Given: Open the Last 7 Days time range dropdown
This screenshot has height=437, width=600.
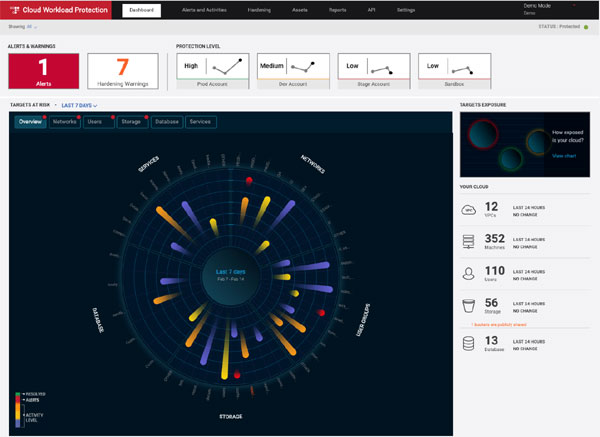Looking at the screenshot, I should click(x=79, y=104).
